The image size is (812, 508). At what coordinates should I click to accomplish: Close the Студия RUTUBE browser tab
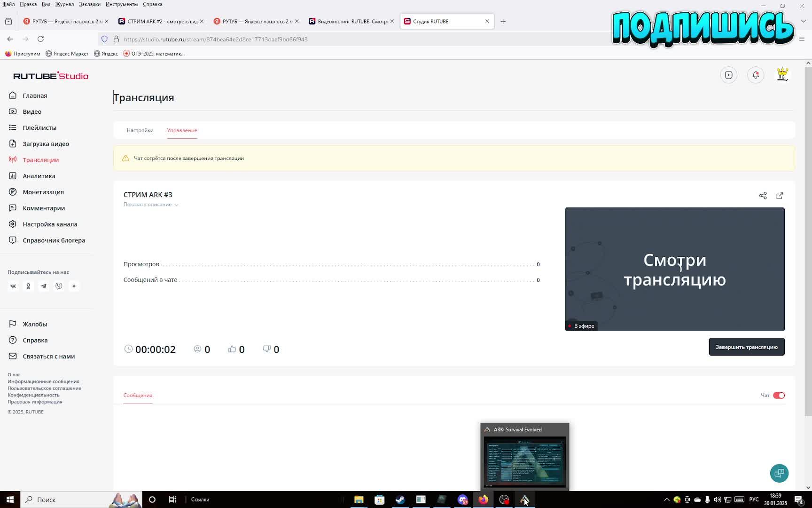point(487,21)
